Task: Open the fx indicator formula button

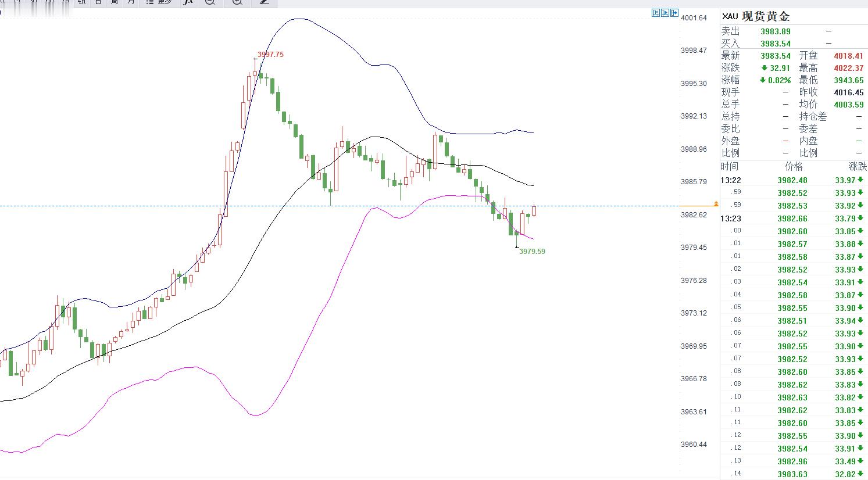Action: (187, 2)
